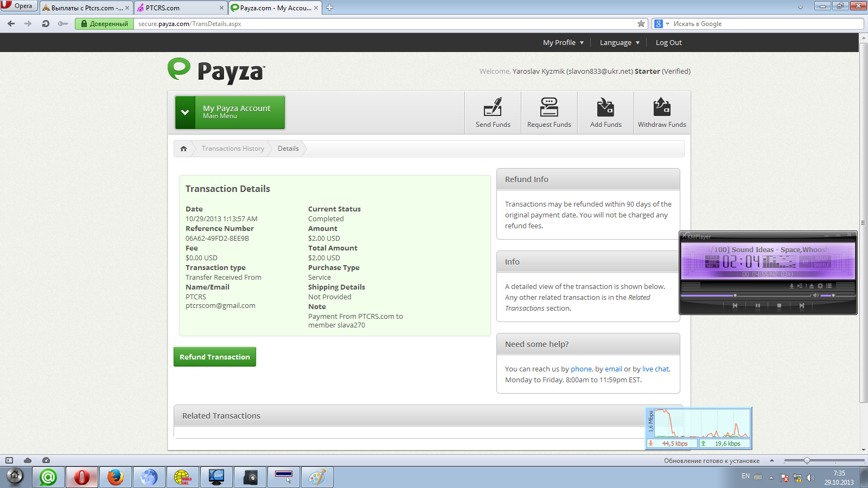The height and width of the screenshot is (488, 868).
Task: Click the home breadcrumb icon
Action: click(183, 149)
